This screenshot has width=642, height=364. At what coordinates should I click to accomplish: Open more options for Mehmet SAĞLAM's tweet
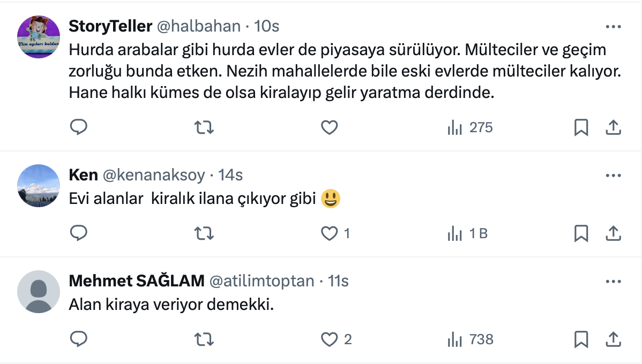(x=613, y=281)
